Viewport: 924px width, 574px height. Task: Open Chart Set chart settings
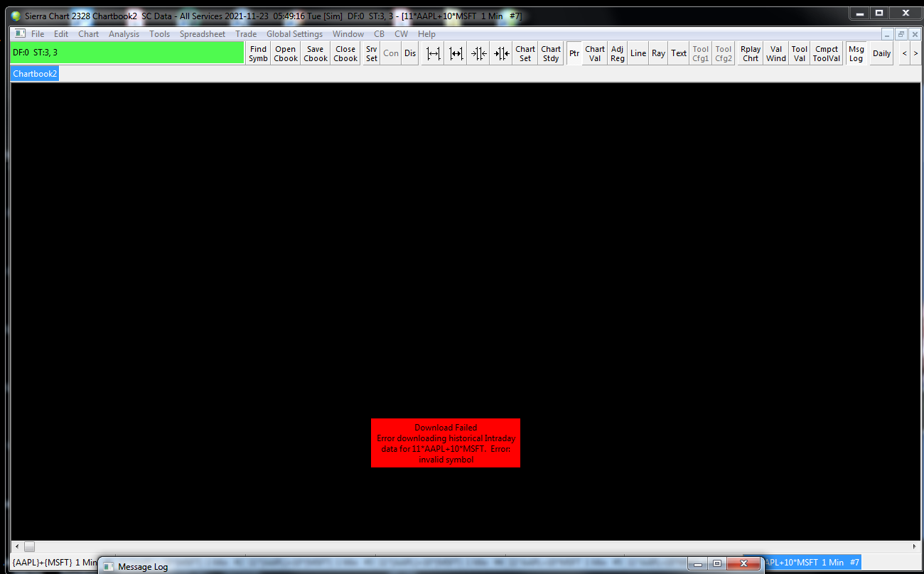tap(525, 53)
